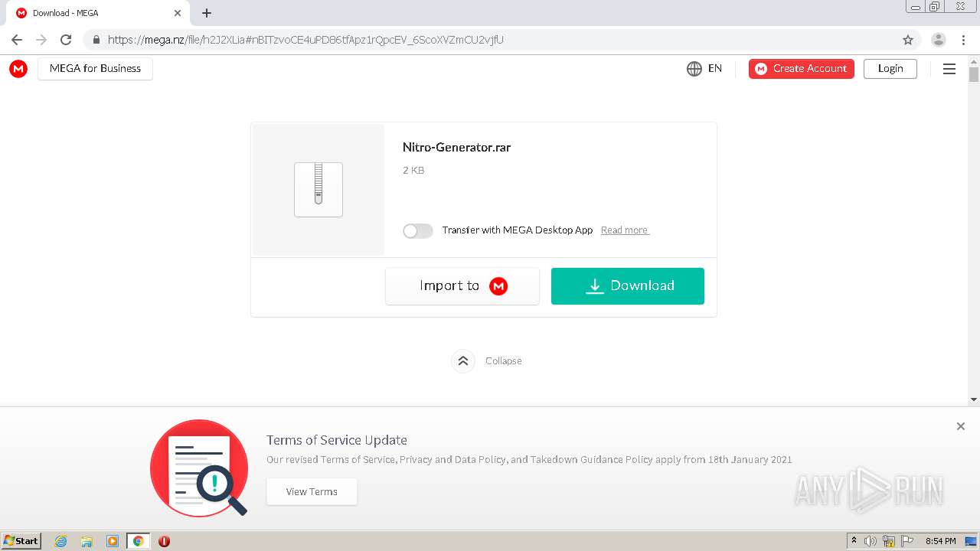
Task: Click the 2 KB file size
Action: (x=413, y=171)
